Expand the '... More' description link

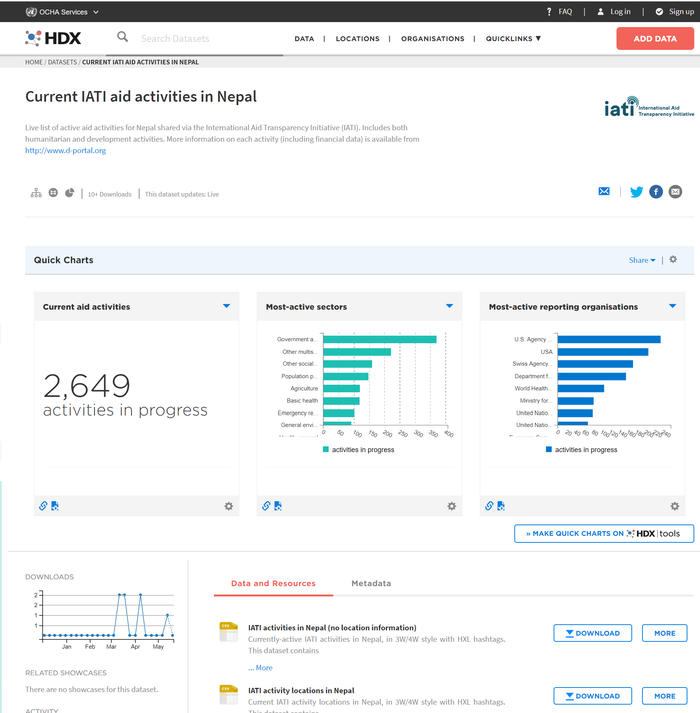tap(260, 668)
